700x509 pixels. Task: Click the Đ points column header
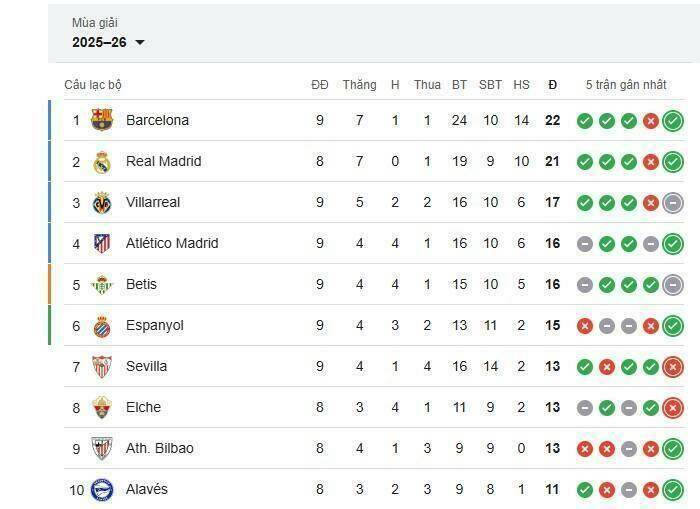pos(552,85)
